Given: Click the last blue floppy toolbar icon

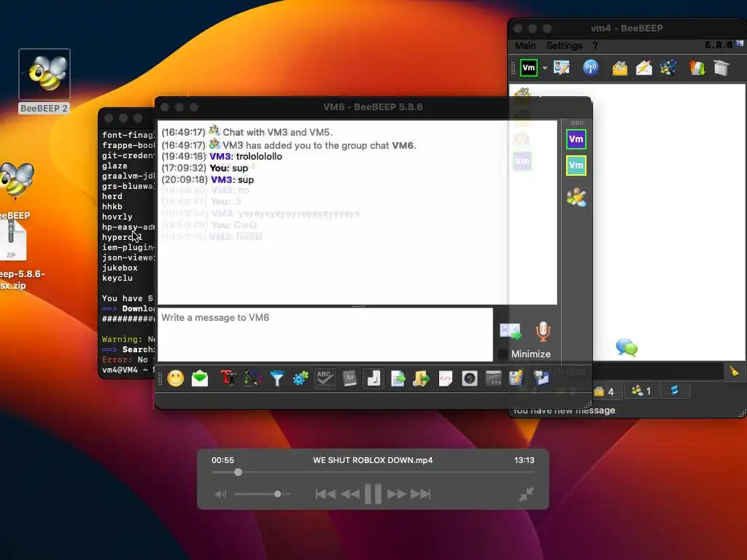Looking at the screenshot, I should click(x=541, y=378).
